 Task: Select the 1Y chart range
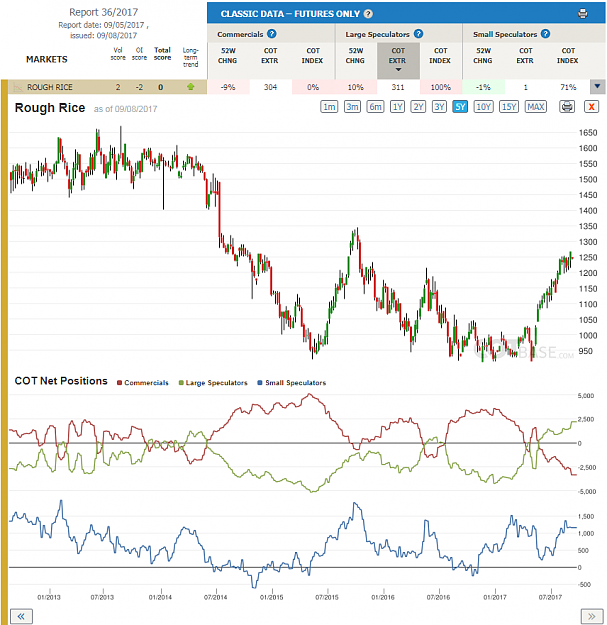coord(397,107)
